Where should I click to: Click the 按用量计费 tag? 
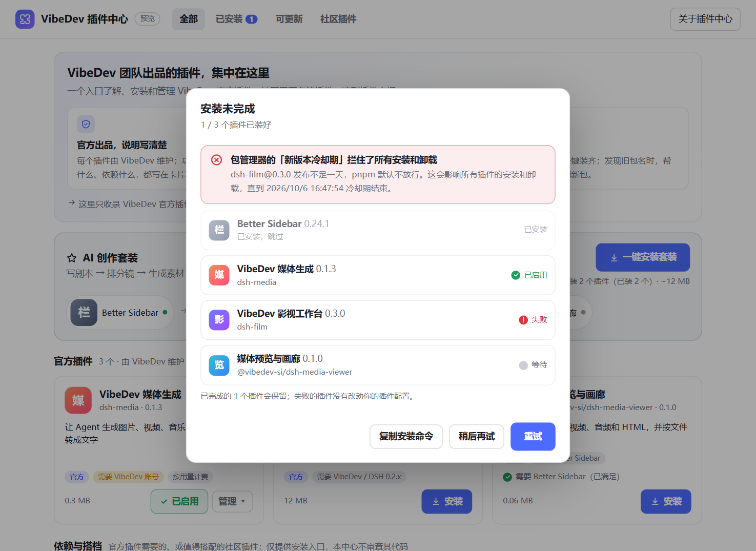(190, 477)
